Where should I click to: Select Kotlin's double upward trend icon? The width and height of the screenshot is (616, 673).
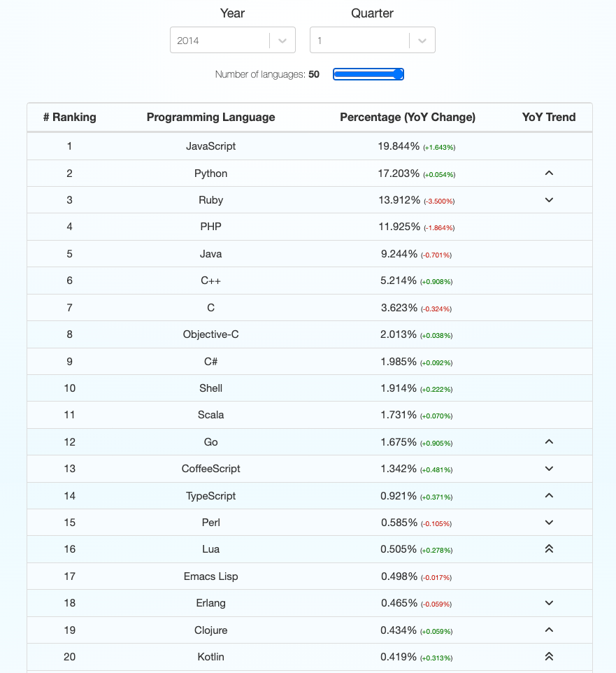click(x=549, y=657)
